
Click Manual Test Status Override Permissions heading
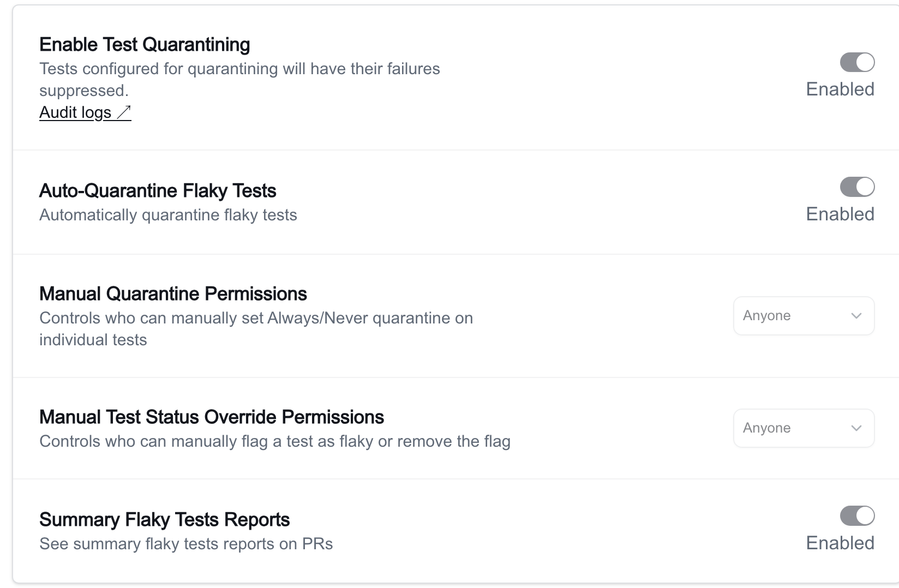click(x=212, y=417)
